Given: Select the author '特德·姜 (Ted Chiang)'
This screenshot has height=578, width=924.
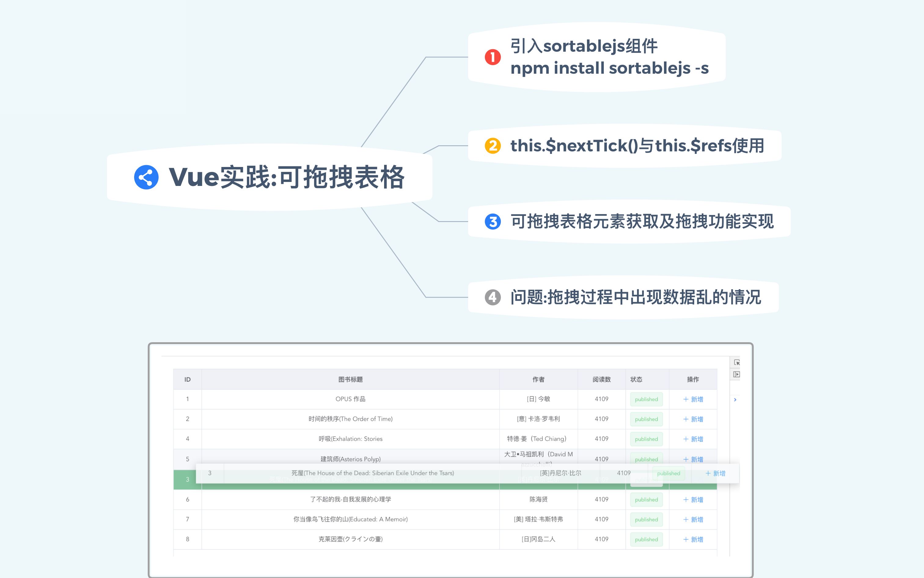Looking at the screenshot, I should coord(537,439).
